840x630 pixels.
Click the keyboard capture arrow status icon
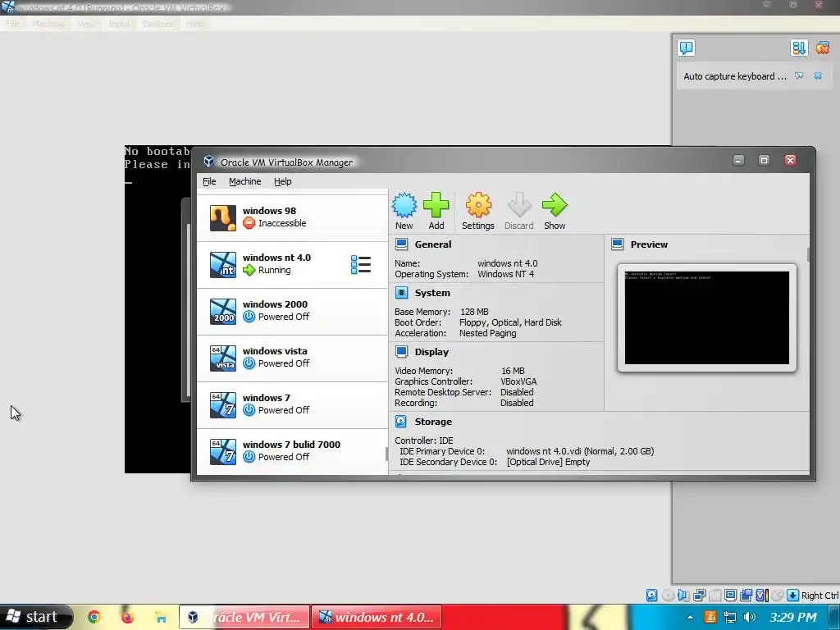(793, 596)
